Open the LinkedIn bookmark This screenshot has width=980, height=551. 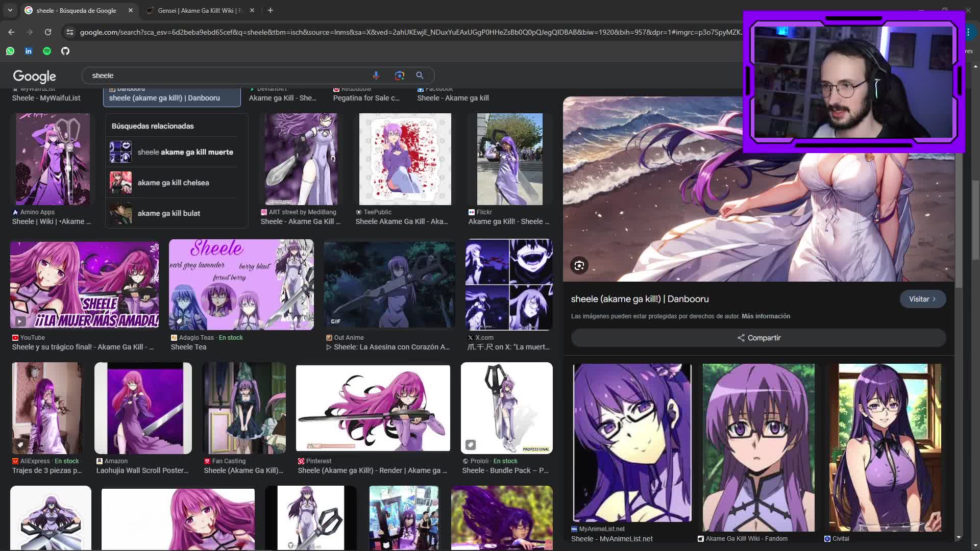[29, 51]
